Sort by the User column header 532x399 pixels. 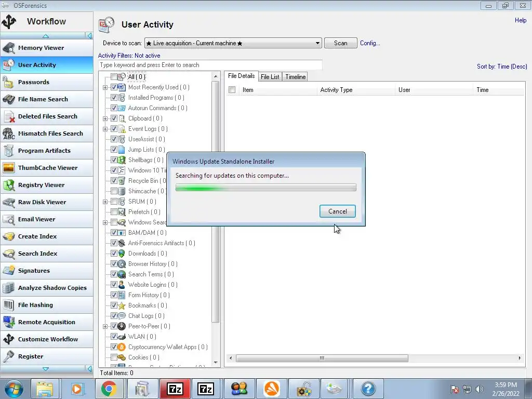434,90
